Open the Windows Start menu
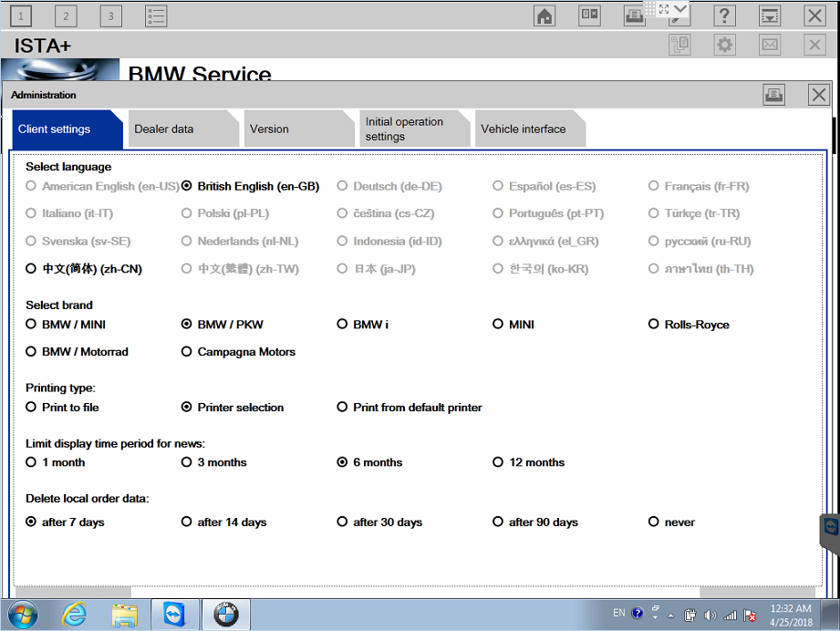 pos(23,615)
